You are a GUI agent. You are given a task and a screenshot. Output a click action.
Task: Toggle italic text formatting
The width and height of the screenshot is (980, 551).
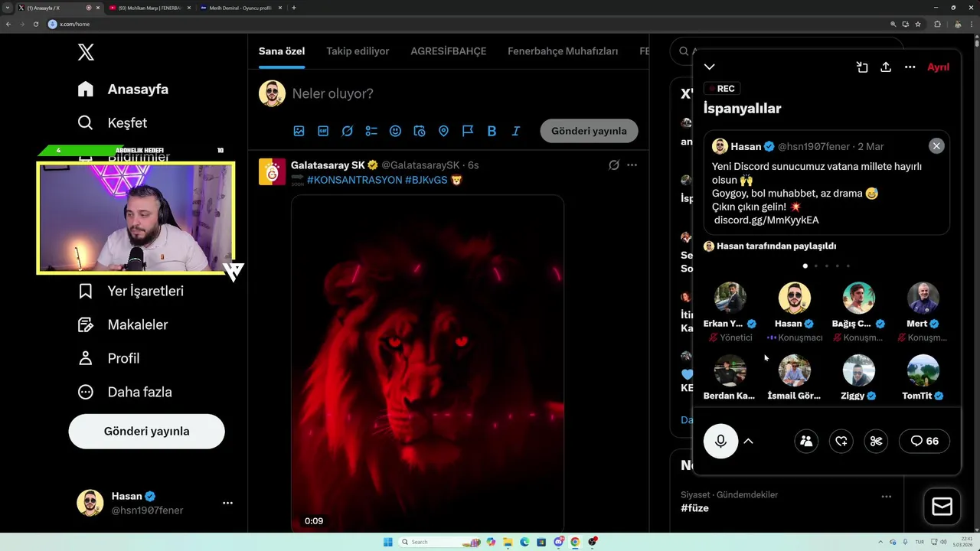[516, 131]
